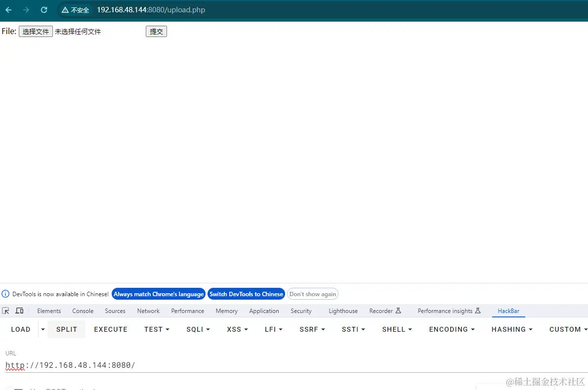Click Always match Chrome's language
This screenshot has width=588, height=390.
click(159, 294)
